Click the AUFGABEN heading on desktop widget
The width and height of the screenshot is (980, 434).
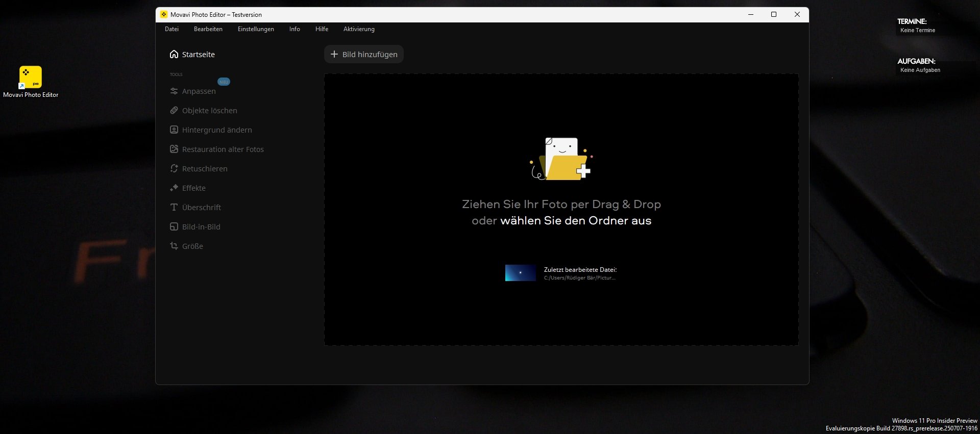click(917, 61)
